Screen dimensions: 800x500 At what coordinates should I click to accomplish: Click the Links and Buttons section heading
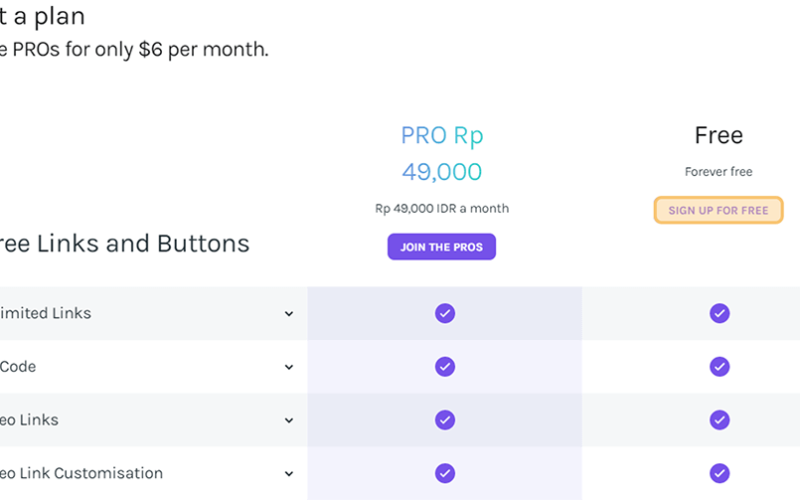(125, 243)
